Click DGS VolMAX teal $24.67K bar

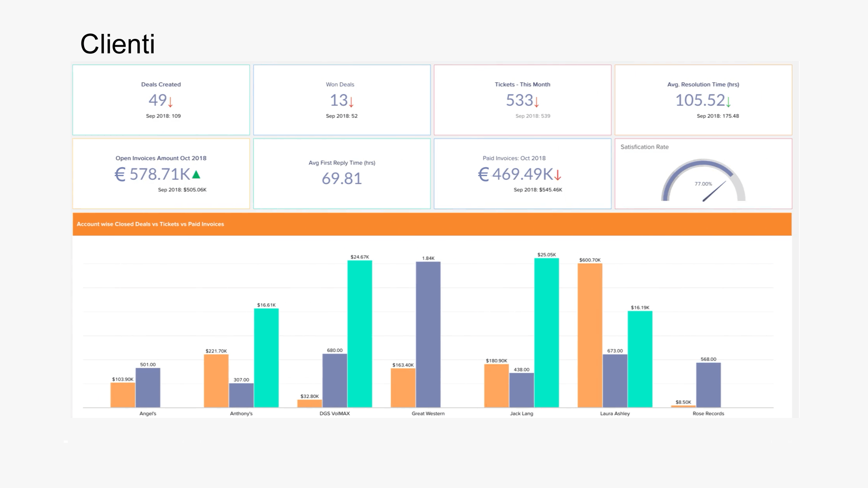coord(360,334)
